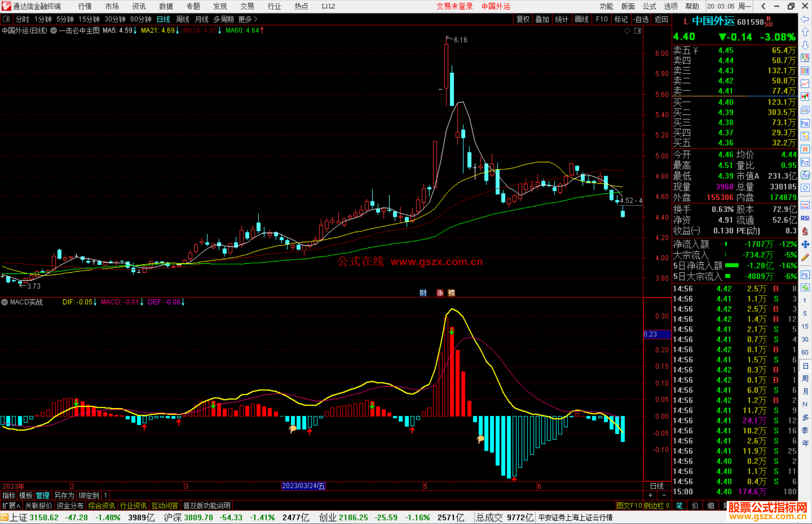Collapse the 侧边栏 sidebar panel

pos(656,506)
